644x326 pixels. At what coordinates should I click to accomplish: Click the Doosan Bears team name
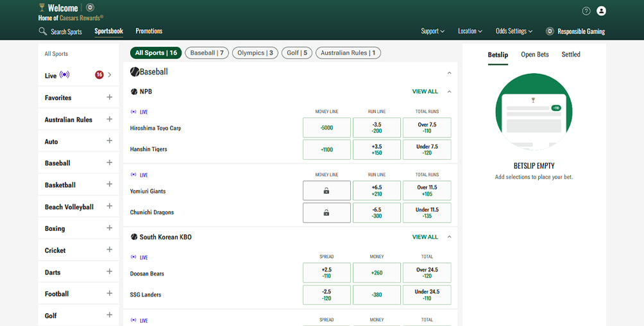pyautogui.click(x=147, y=274)
